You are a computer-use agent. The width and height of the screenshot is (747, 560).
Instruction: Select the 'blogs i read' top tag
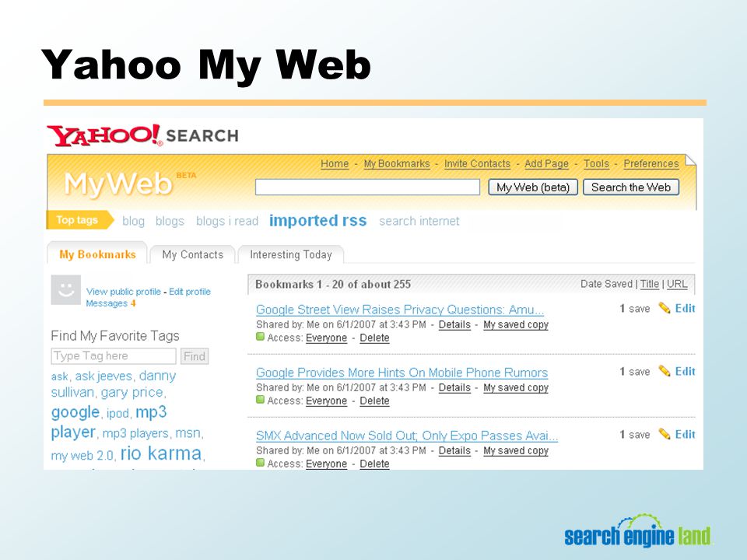click(227, 221)
